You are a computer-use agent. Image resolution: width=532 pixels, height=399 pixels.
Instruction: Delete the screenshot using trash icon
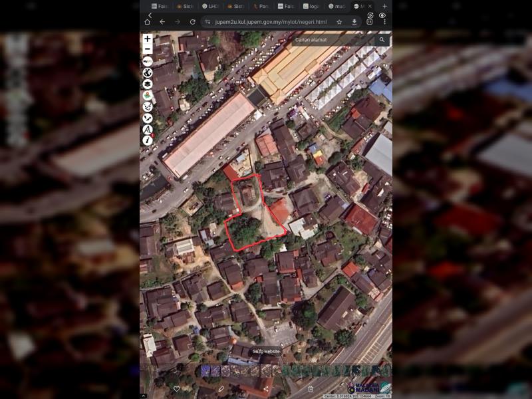[x=311, y=389]
